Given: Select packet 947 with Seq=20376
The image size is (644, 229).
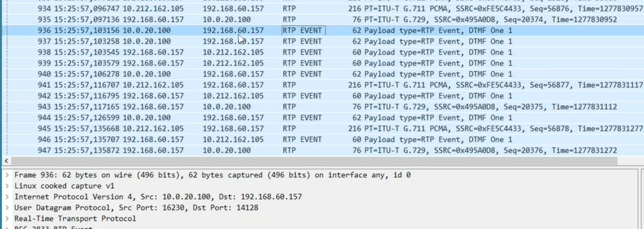Looking at the screenshot, I should click(322, 150).
